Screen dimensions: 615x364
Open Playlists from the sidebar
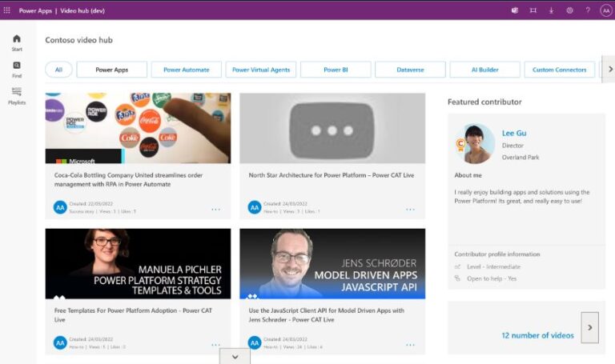coord(17,95)
